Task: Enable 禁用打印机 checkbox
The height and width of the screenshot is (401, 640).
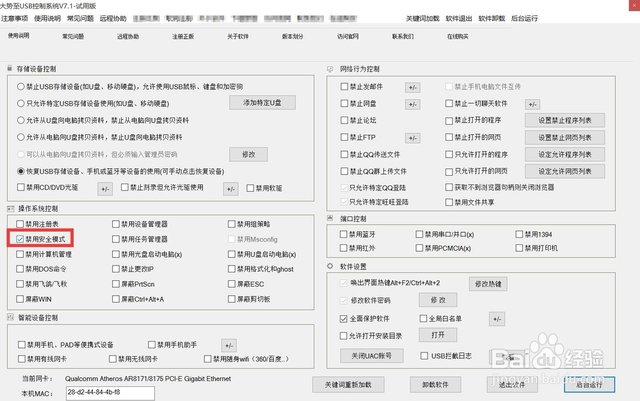Action: click(519, 248)
